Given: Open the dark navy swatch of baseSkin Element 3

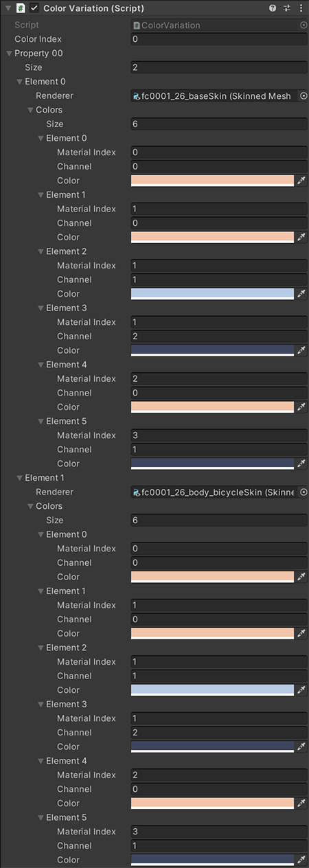Looking at the screenshot, I should [x=212, y=350].
